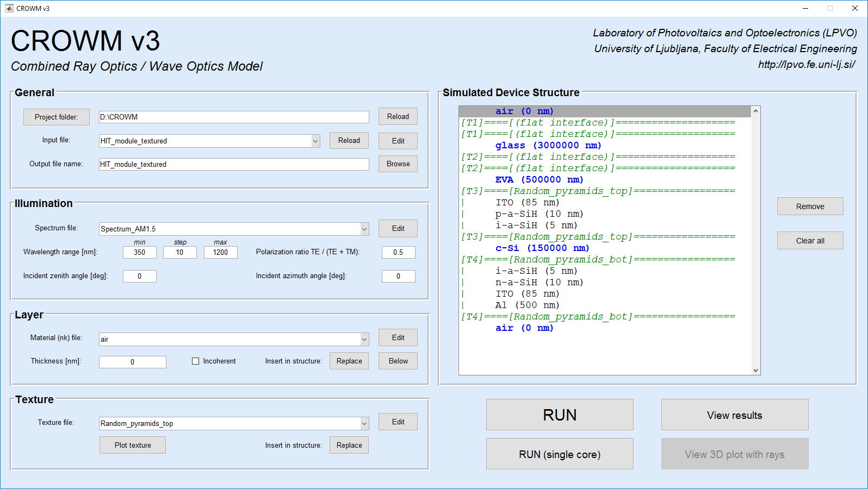Open View results
Screen dimensions: 868x489
click(734, 415)
